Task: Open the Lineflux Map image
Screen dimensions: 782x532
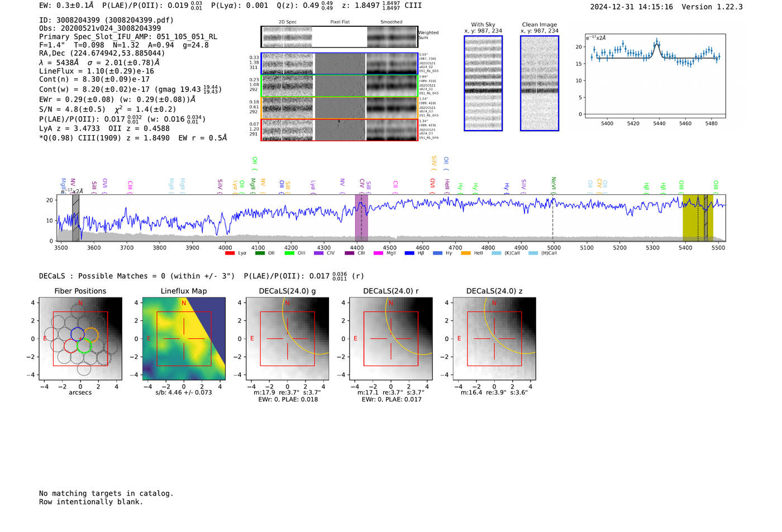Action: coord(184,338)
